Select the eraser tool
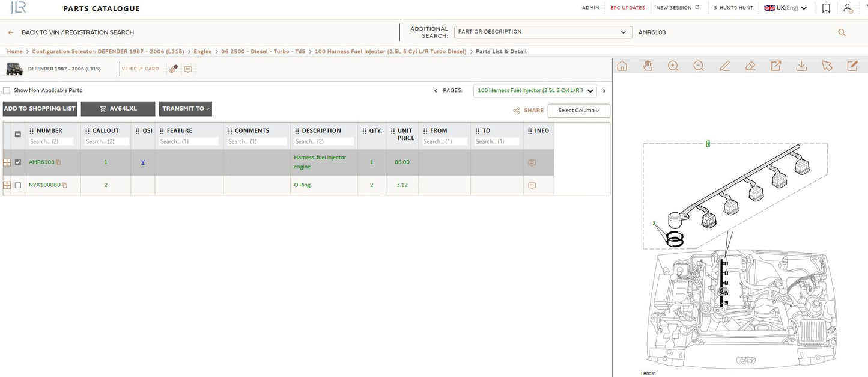This screenshot has width=868, height=377. (x=750, y=66)
